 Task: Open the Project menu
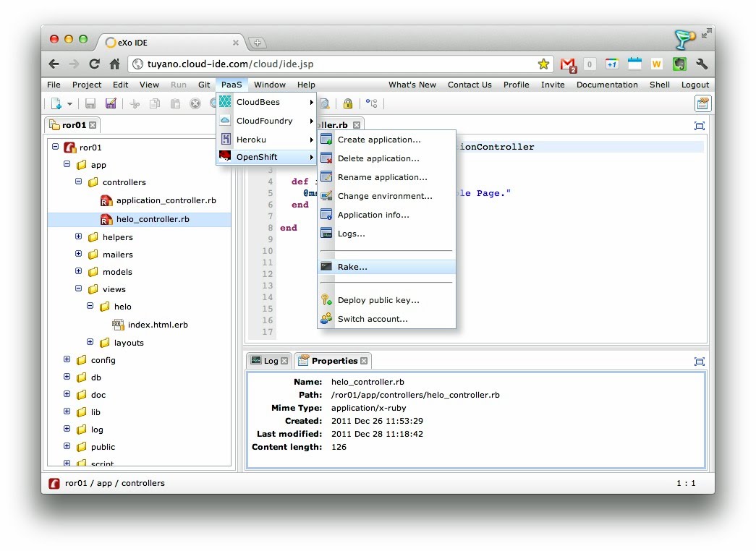coord(87,85)
